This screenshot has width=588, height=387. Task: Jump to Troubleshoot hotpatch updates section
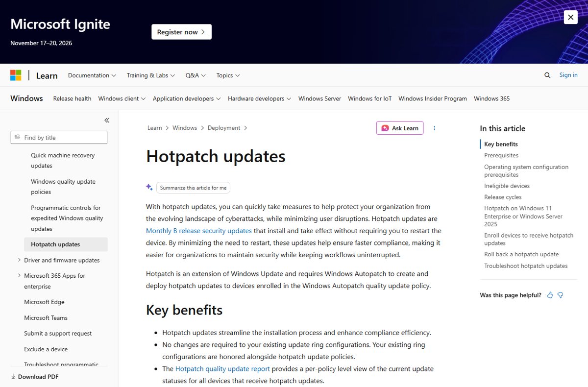pyautogui.click(x=526, y=266)
